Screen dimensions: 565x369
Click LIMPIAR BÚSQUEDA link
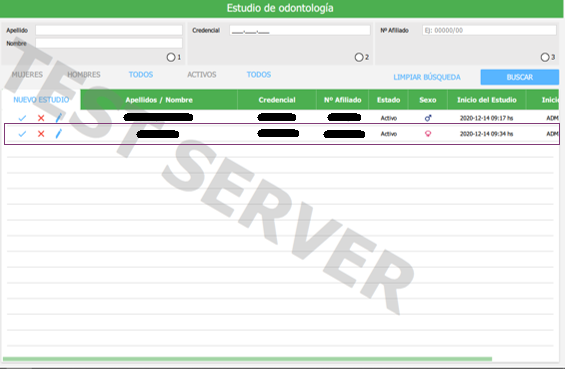click(x=427, y=77)
